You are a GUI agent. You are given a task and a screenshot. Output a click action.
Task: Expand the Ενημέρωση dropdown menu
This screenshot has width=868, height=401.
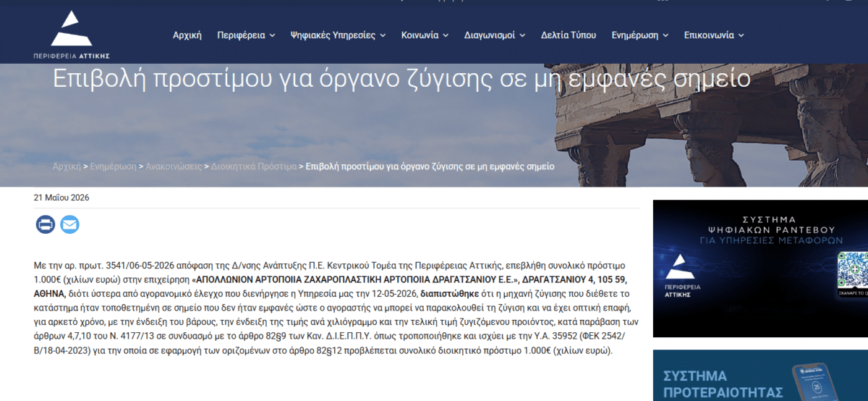640,35
